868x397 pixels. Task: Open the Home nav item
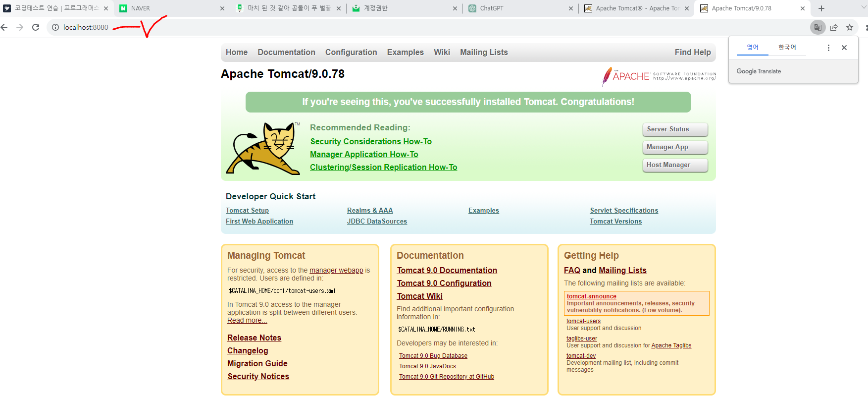coord(237,52)
